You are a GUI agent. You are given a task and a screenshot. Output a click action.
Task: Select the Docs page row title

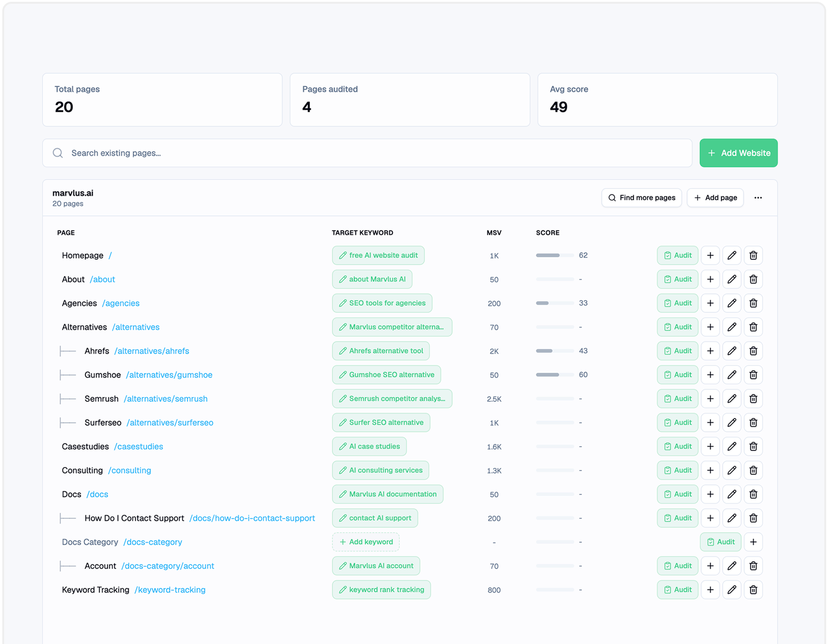(71, 494)
